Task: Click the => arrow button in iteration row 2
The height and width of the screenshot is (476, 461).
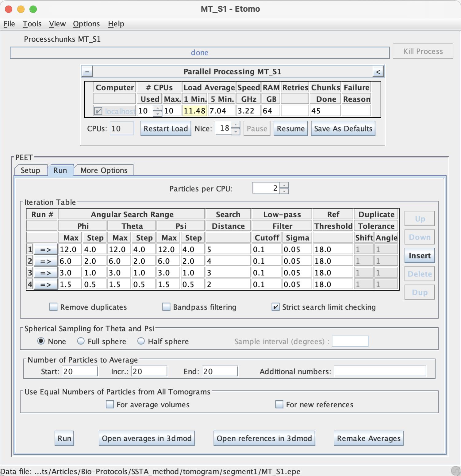Action: (45, 261)
